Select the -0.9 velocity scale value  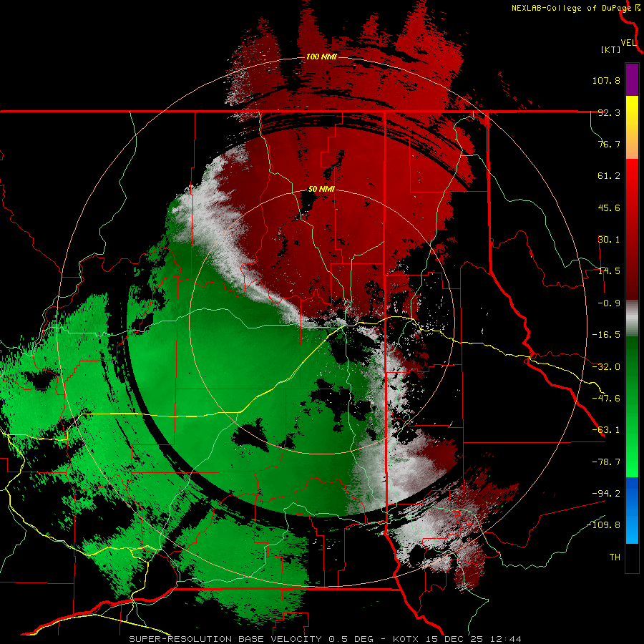point(609,303)
